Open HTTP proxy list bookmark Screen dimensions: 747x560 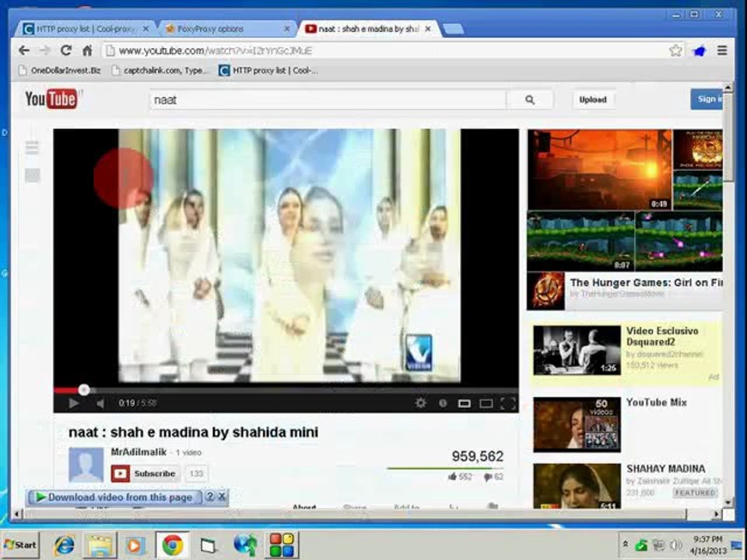[x=268, y=71]
